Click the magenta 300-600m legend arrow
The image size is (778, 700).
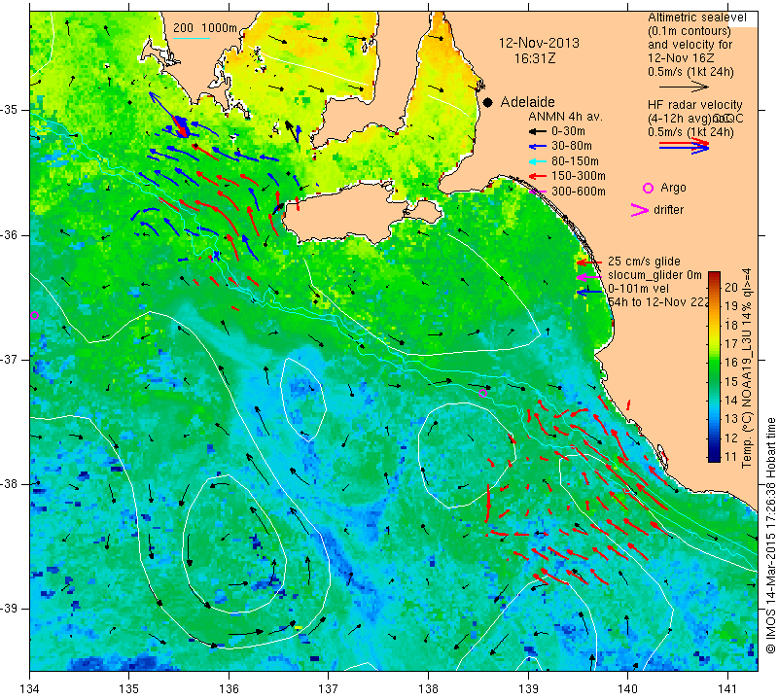coord(537,192)
